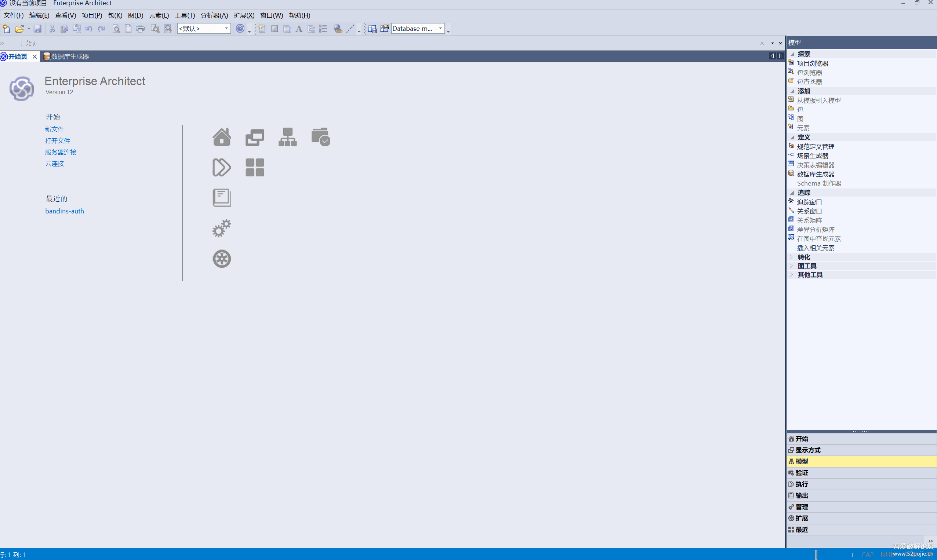
Task: Click the 新文件 link
Action: pyautogui.click(x=55, y=129)
